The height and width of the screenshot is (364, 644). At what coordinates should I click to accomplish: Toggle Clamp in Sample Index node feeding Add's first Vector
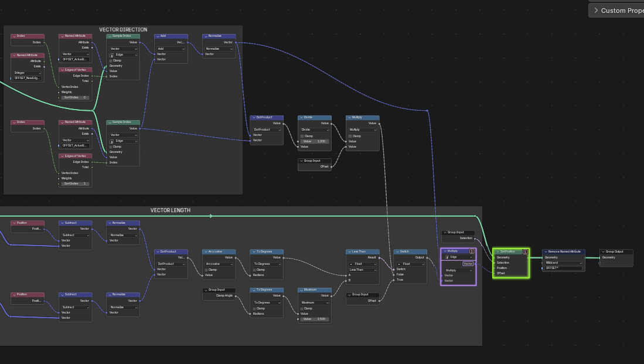point(111,60)
